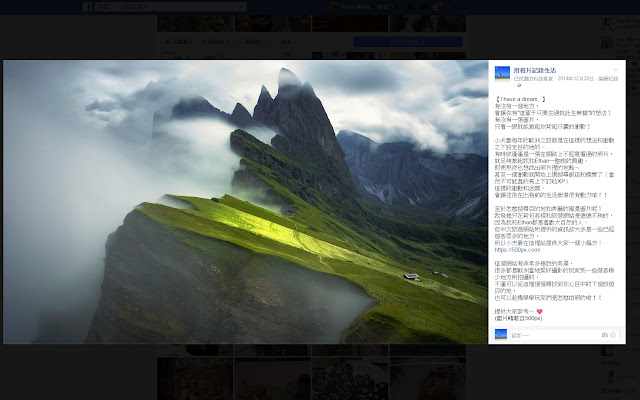The image size is (640, 400).
Task: Click the search magnifier icon
Action: (243, 7)
